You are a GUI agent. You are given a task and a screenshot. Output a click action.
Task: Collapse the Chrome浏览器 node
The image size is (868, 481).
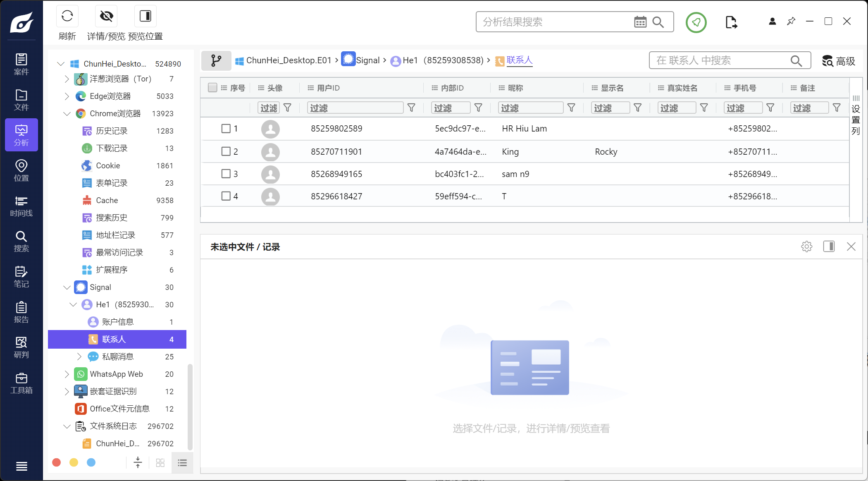[x=67, y=113]
